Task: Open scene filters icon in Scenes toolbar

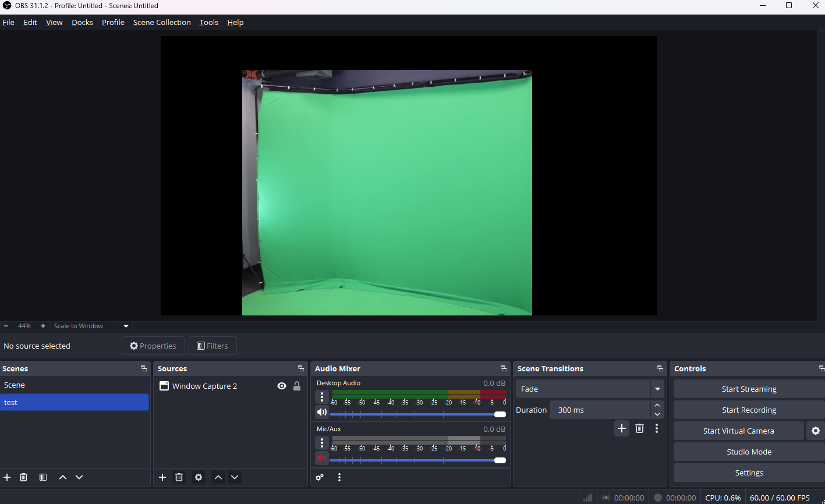Action: point(43,477)
